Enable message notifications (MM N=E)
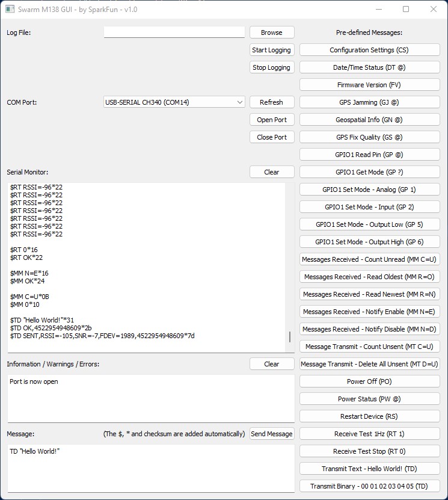The width and height of the screenshot is (448, 500). [369, 312]
